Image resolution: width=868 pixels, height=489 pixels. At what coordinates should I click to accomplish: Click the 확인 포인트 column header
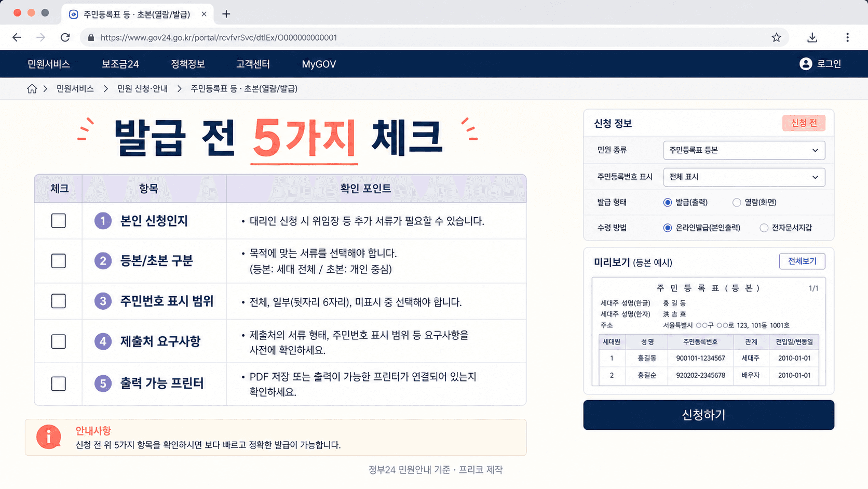[x=365, y=188]
